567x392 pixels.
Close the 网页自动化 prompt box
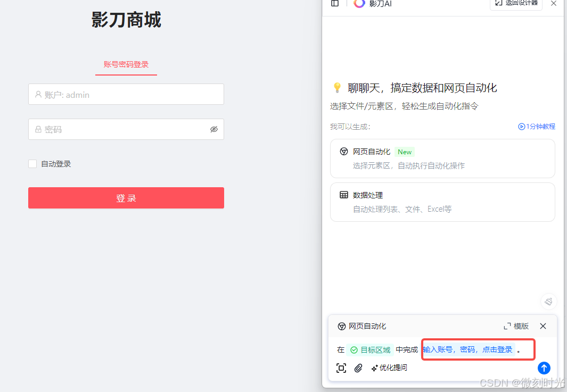point(543,326)
